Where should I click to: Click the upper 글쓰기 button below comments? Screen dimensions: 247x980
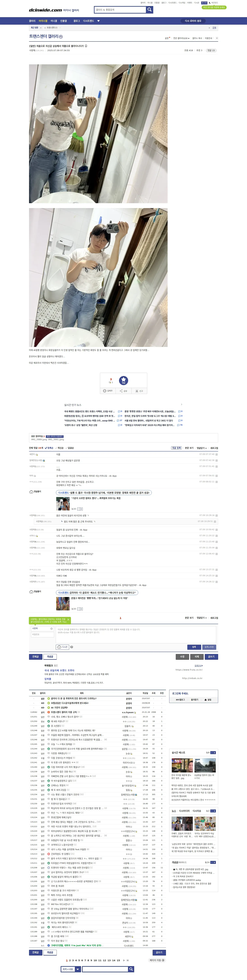coord(211,657)
